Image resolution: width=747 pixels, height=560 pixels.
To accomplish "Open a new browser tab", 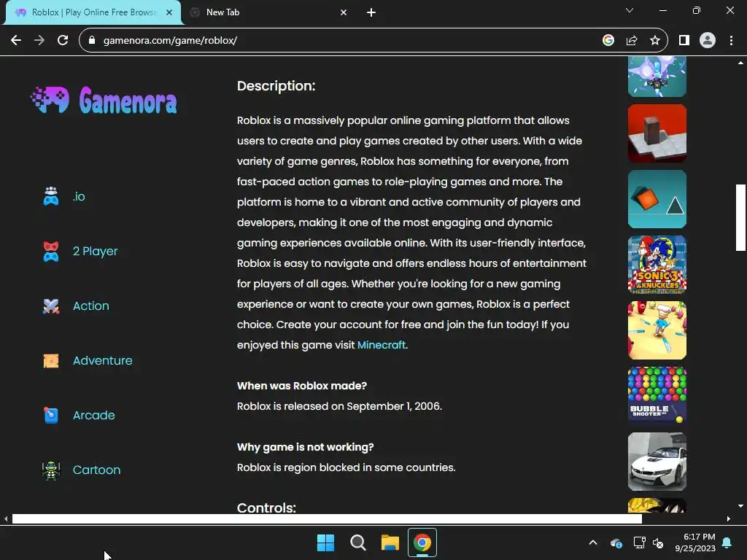I will [x=371, y=12].
